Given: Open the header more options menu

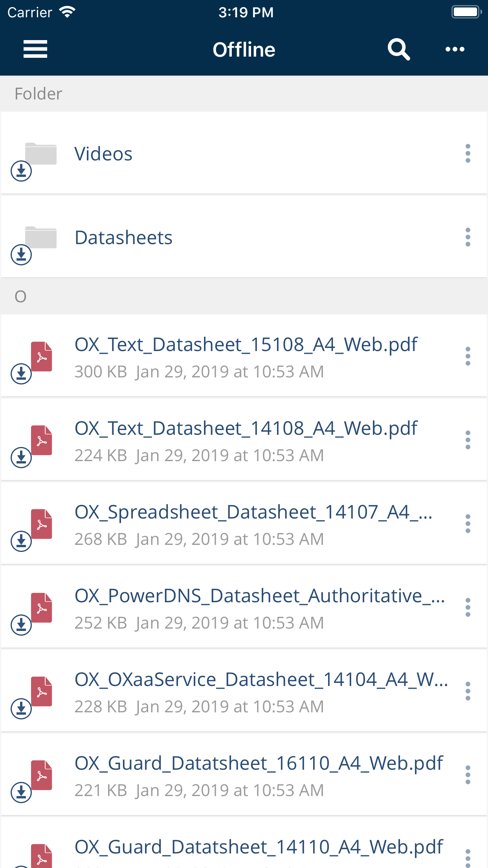Looking at the screenshot, I should pos(455,49).
